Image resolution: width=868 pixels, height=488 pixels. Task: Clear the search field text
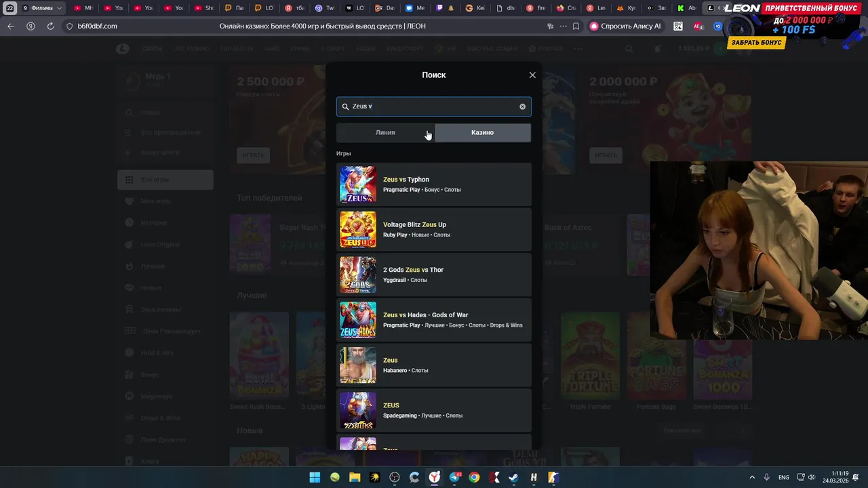coord(522,106)
